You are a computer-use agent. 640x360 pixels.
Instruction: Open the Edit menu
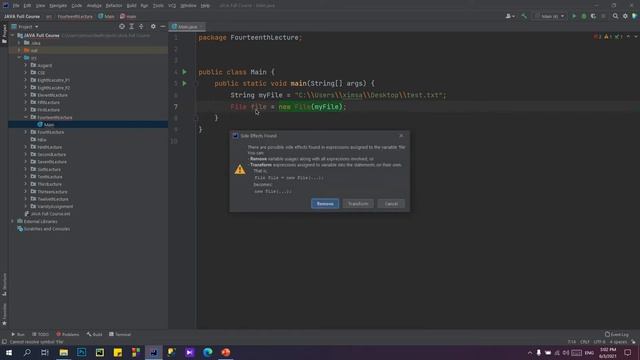pos(27,6)
